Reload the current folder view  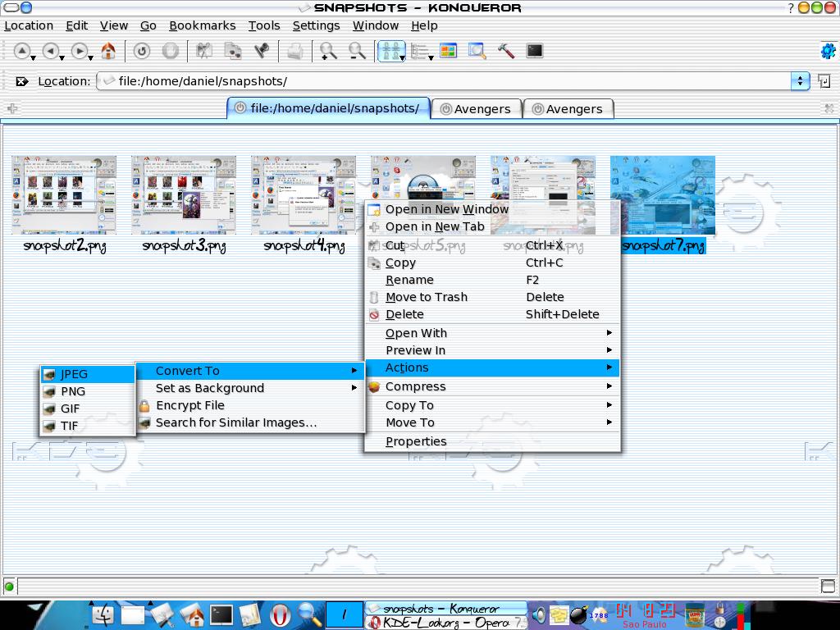coord(141,51)
